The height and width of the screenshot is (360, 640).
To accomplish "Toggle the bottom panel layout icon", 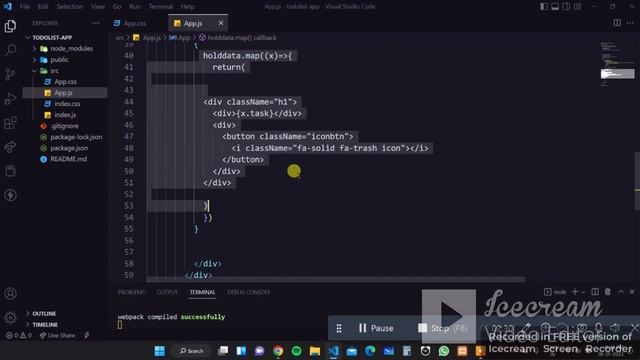I will pyautogui.click(x=555, y=6).
